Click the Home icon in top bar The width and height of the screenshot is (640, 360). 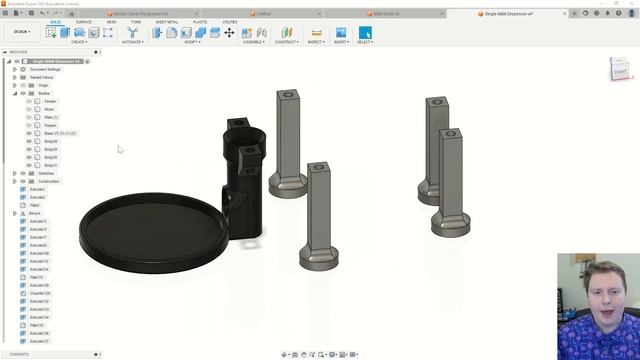pos(71,13)
